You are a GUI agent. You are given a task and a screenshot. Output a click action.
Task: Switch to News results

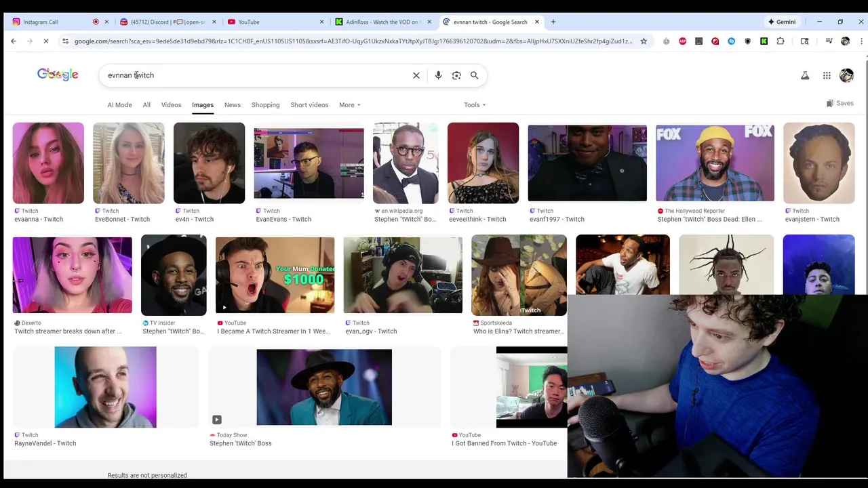point(233,105)
